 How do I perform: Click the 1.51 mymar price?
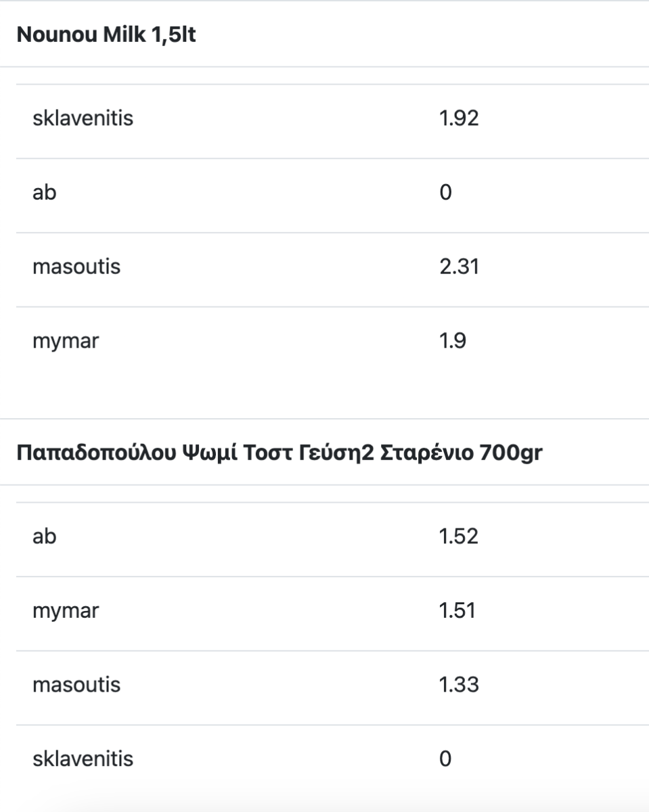(457, 611)
